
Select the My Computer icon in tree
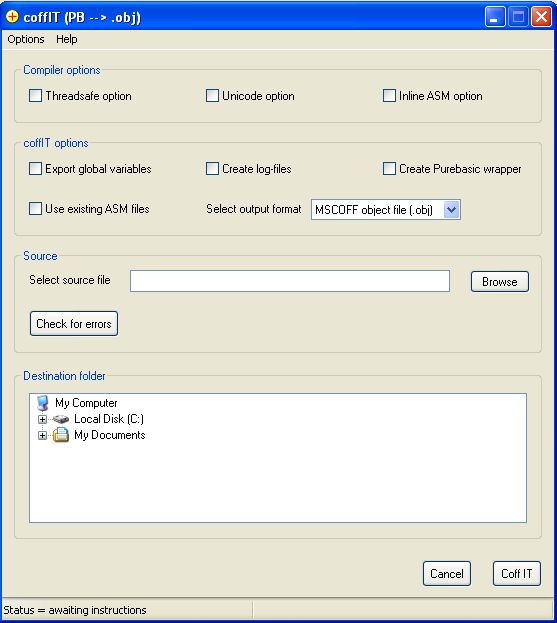click(43, 403)
